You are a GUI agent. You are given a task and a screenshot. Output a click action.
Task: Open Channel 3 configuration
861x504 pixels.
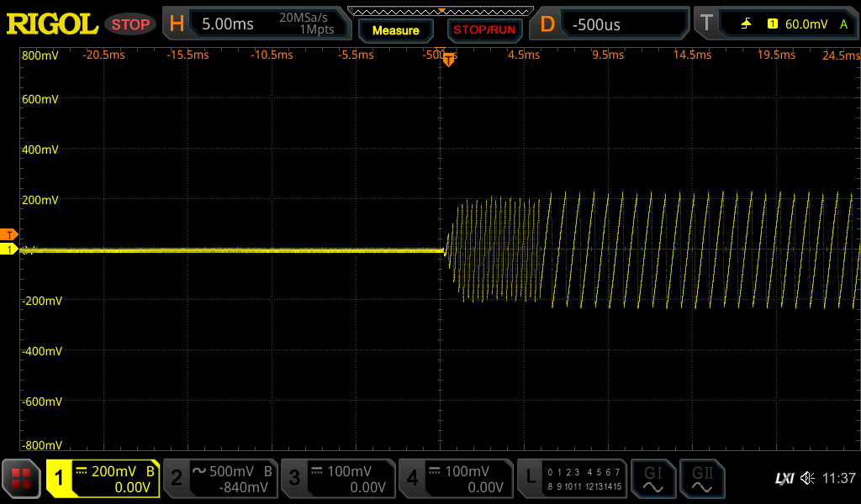(339, 479)
